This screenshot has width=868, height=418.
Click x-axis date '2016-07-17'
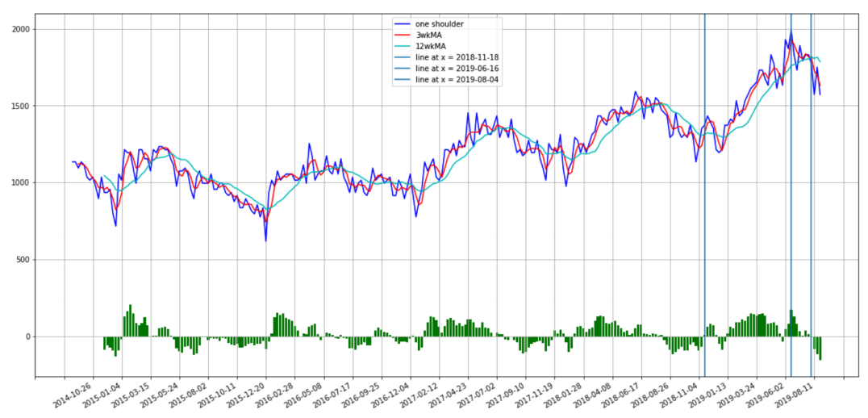point(332,394)
